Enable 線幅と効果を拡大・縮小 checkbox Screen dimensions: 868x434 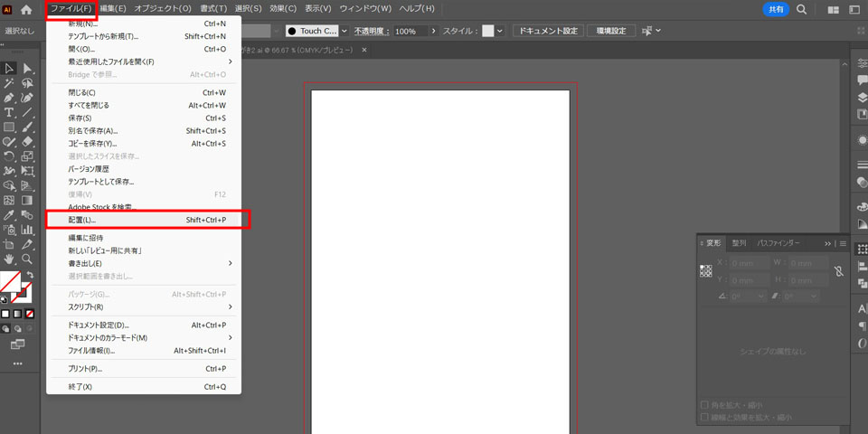(x=705, y=418)
